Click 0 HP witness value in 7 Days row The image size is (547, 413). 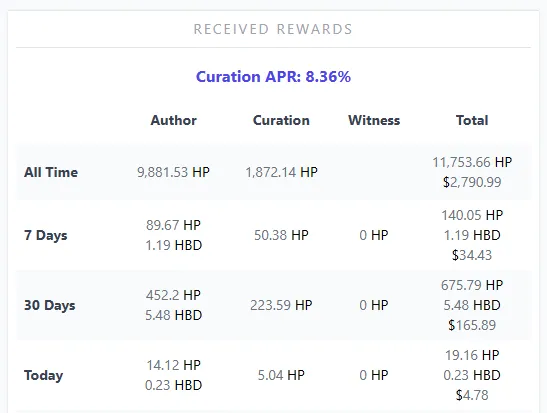click(374, 235)
